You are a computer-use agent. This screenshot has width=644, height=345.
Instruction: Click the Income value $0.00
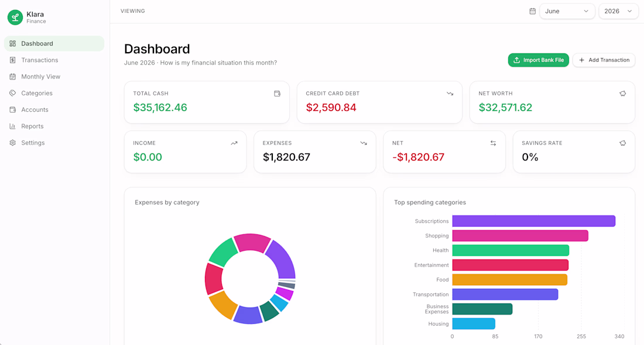[148, 158]
